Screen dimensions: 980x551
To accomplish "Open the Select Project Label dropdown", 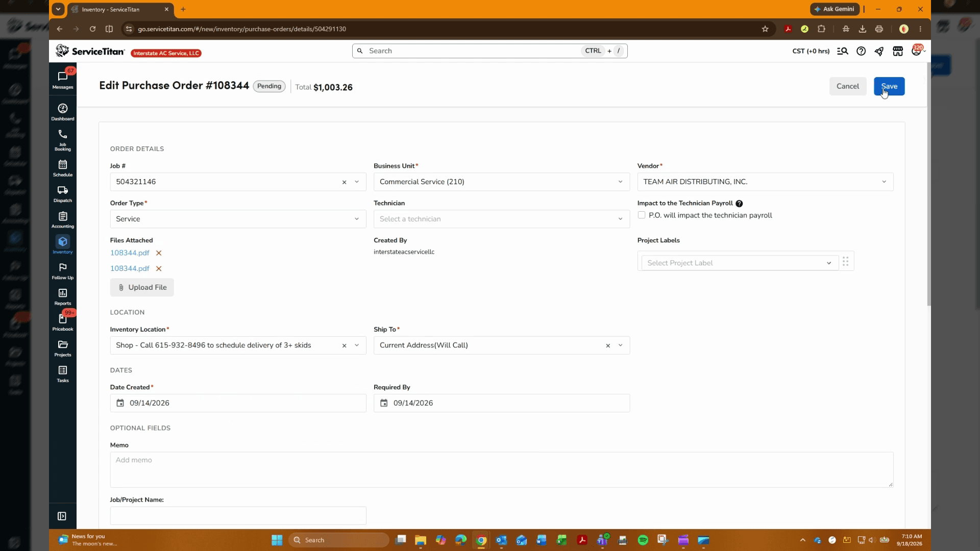I will (740, 263).
